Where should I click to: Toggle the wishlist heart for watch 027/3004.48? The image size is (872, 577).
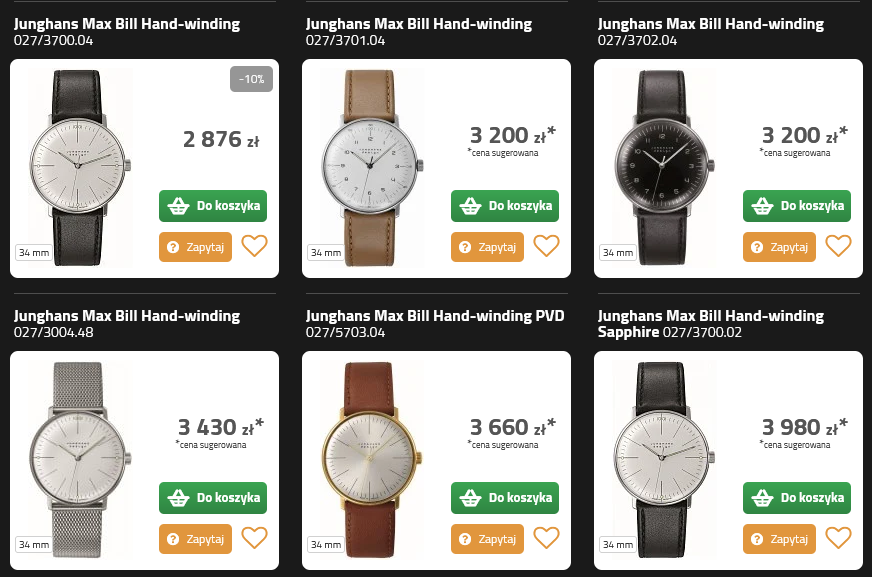(x=255, y=538)
